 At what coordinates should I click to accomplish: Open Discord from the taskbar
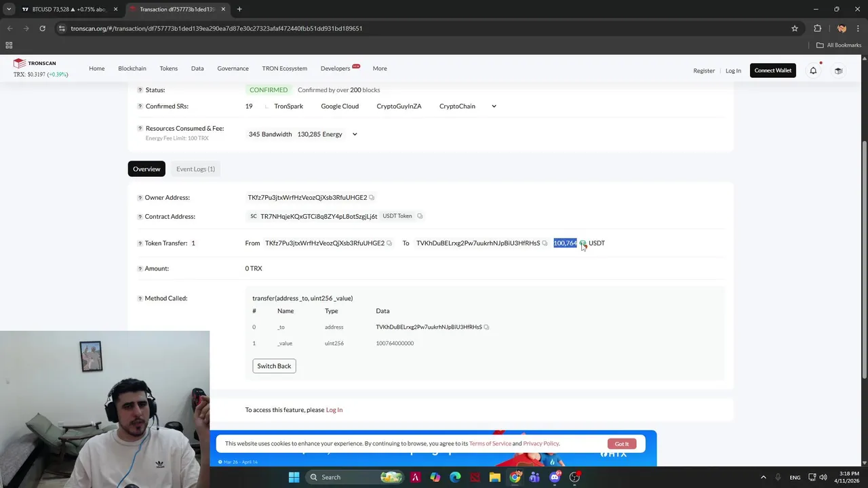click(x=555, y=477)
